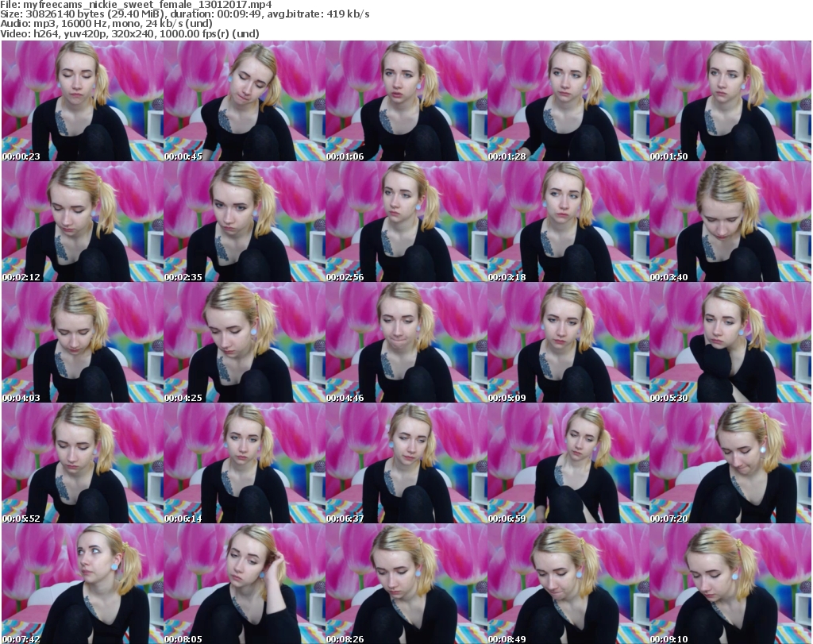
Task: Click the Size line reading 30826140 bytes
Action: click(184, 14)
